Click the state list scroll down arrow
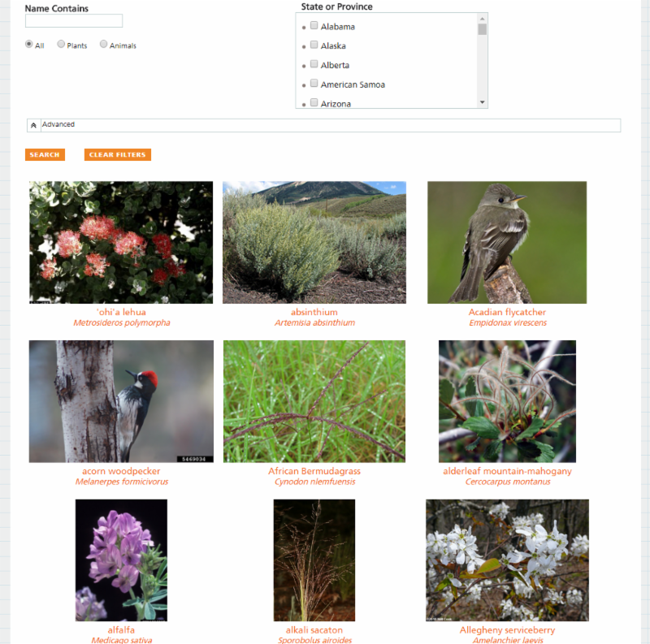 click(482, 102)
